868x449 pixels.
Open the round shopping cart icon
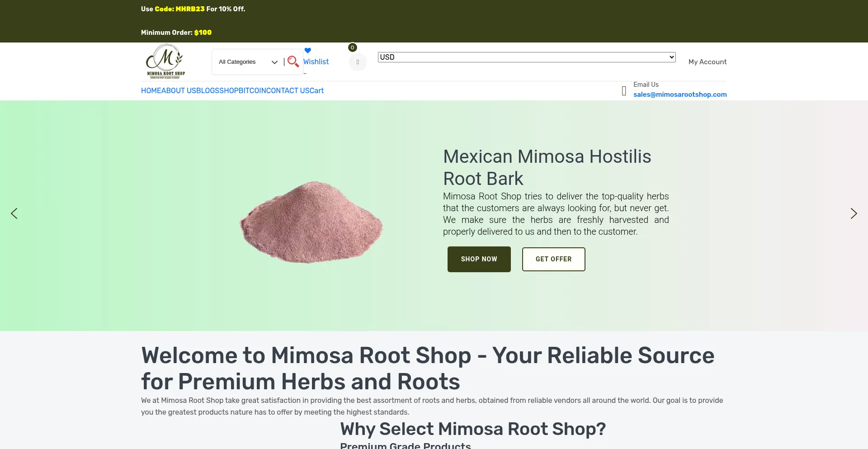[x=358, y=62]
